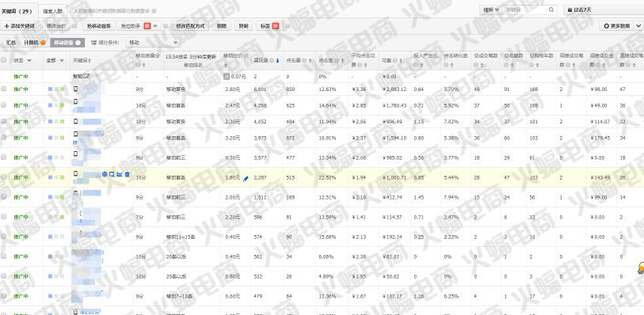Click the help icon after the top notice text
The width and height of the screenshot is (644, 315).
[x=154, y=11]
